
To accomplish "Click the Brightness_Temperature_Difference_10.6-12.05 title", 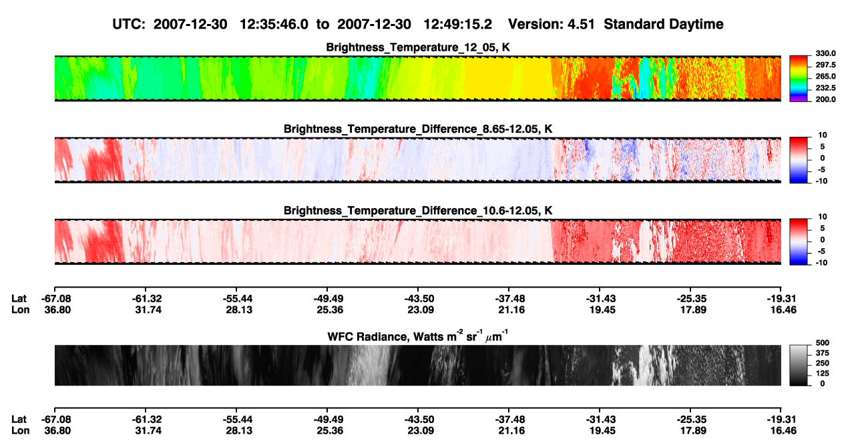I will (418, 211).
